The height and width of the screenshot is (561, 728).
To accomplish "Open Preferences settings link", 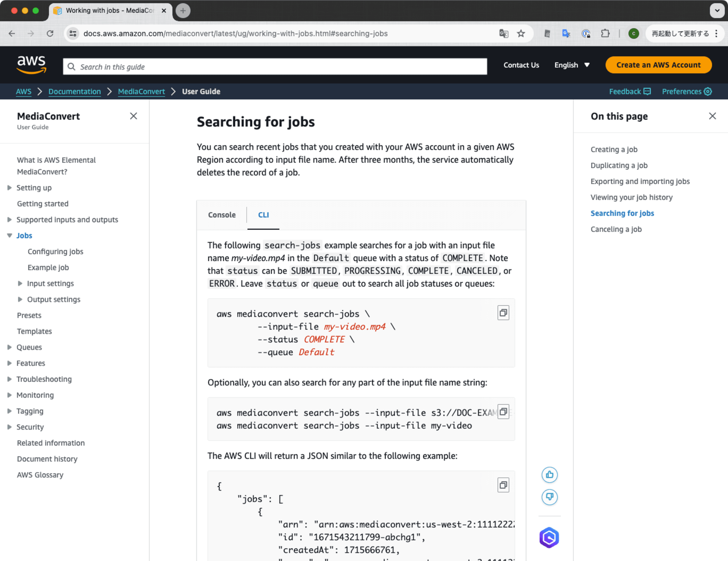I will (687, 91).
